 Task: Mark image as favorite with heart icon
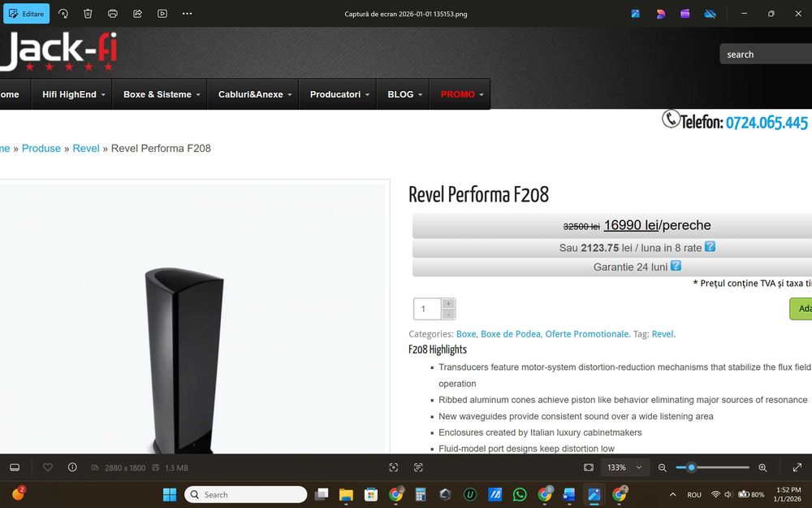48,467
